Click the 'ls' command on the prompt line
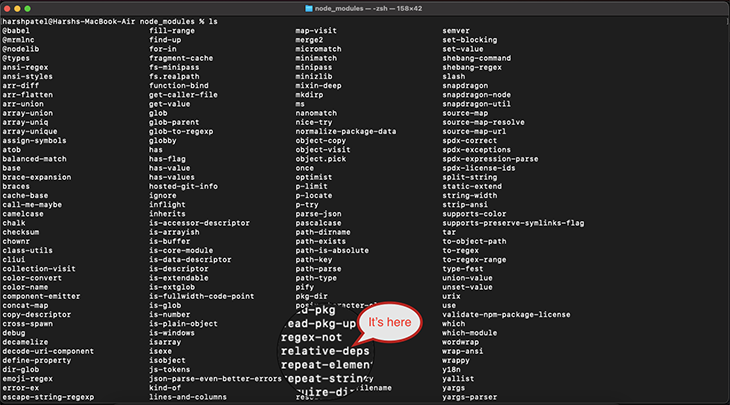730x405 pixels. tap(213, 21)
